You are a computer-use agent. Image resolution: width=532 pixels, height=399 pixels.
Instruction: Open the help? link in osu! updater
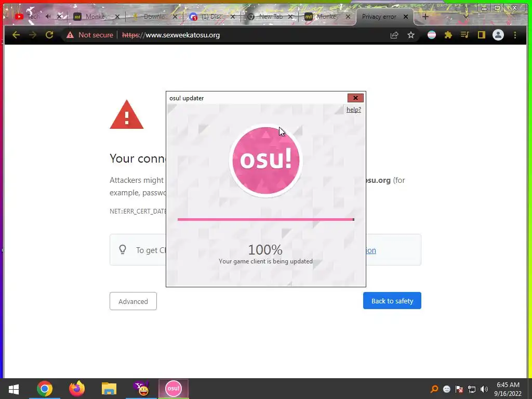[353, 110]
